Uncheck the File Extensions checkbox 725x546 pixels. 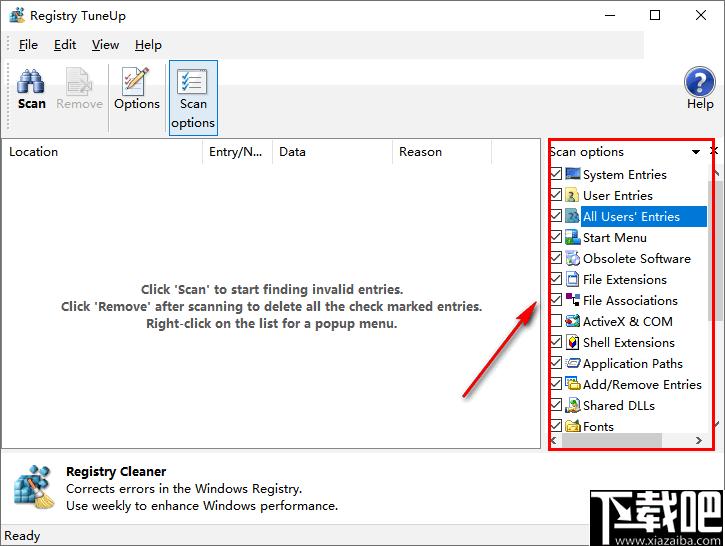[556, 279]
